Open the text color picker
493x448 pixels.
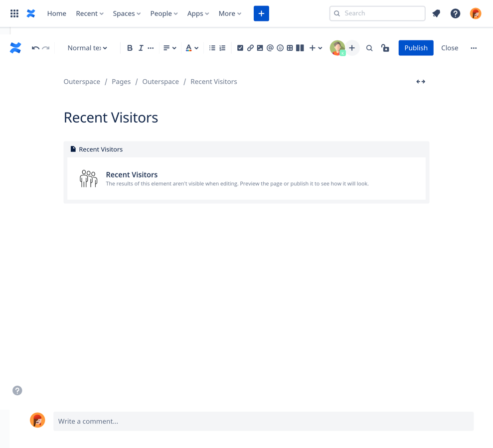pos(188,48)
